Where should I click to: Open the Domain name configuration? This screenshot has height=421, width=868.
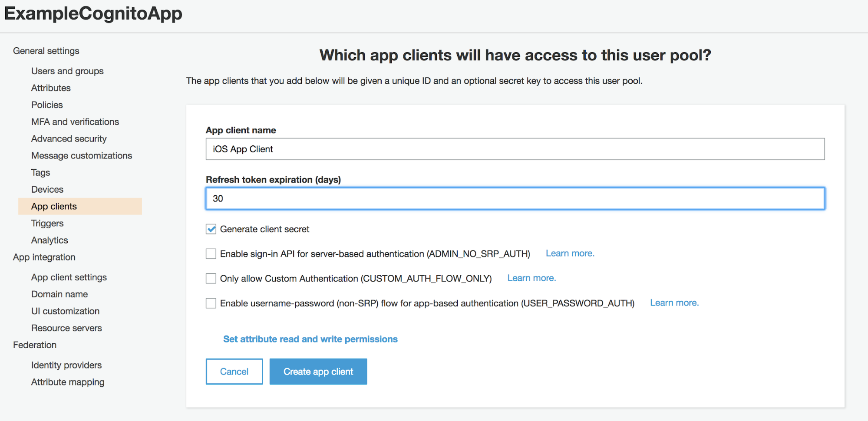coord(59,294)
